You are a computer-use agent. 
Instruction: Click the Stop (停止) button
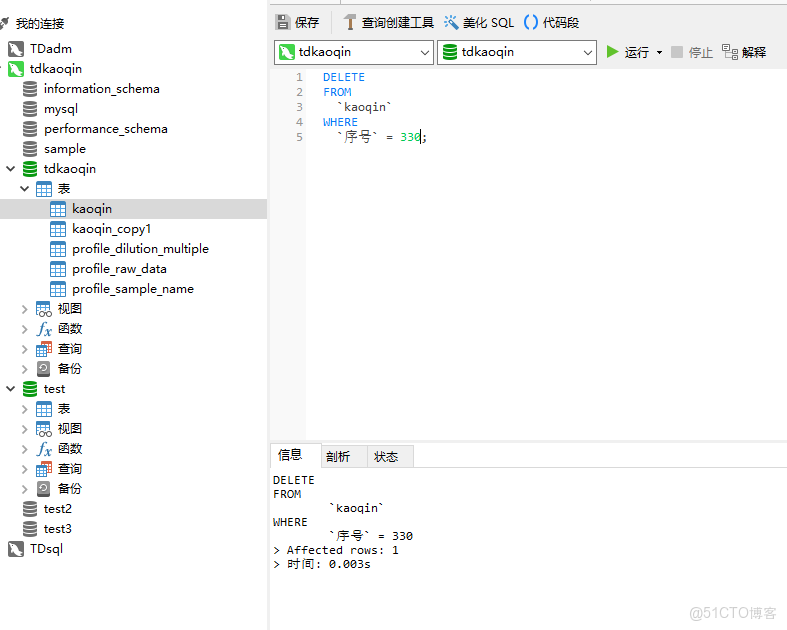[692, 52]
